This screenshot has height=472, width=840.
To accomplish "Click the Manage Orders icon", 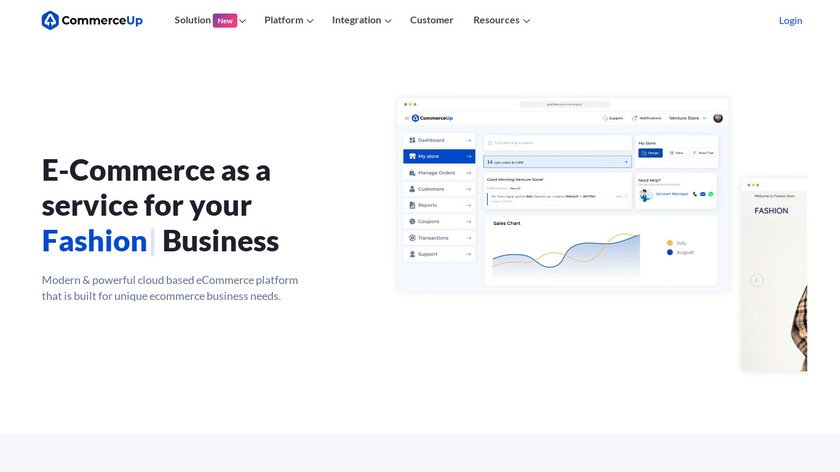I will point(412,173).
